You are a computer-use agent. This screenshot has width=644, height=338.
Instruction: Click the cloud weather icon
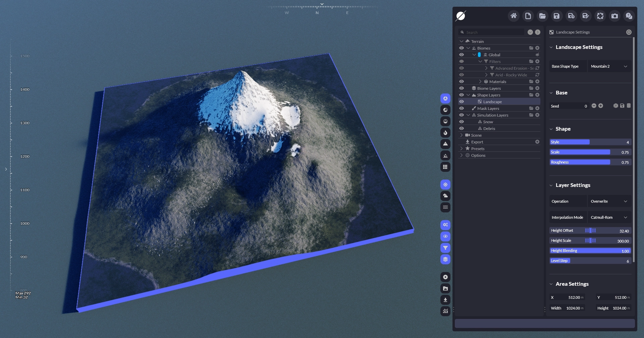click(445, 196)
